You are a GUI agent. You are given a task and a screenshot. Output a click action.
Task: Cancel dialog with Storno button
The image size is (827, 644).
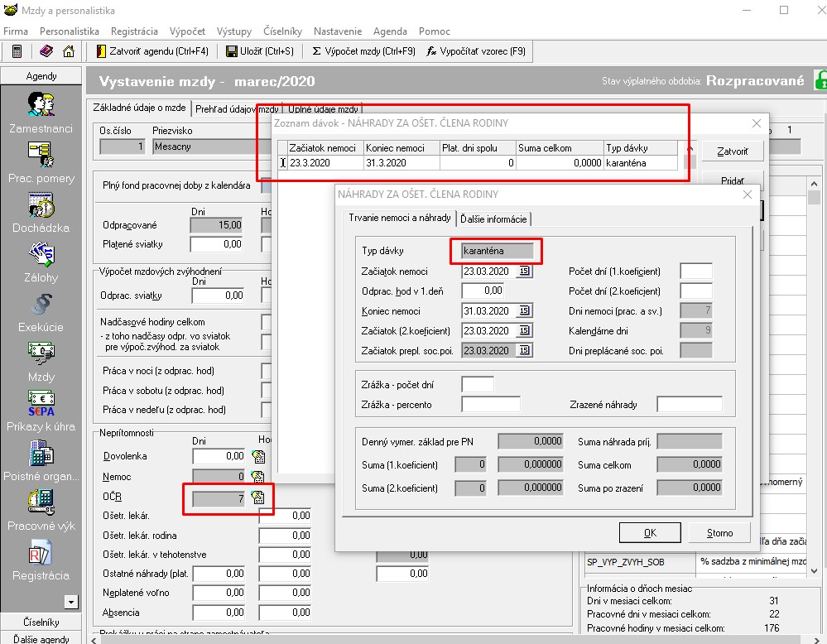click(719, 533)
